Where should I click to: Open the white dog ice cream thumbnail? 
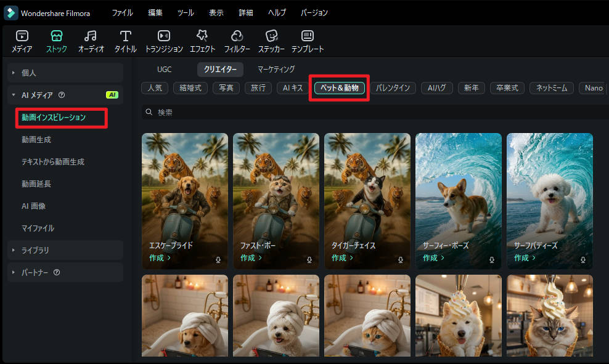[x=459, y=316]
